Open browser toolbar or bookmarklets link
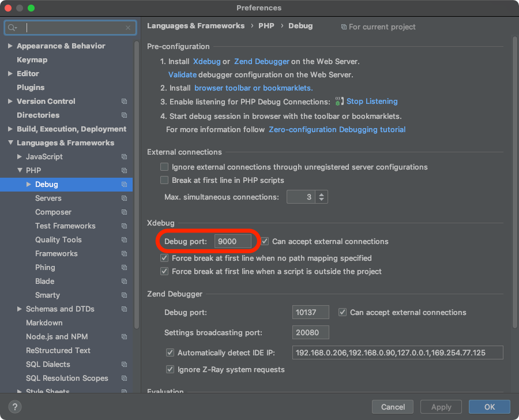 tap(254, 88)
